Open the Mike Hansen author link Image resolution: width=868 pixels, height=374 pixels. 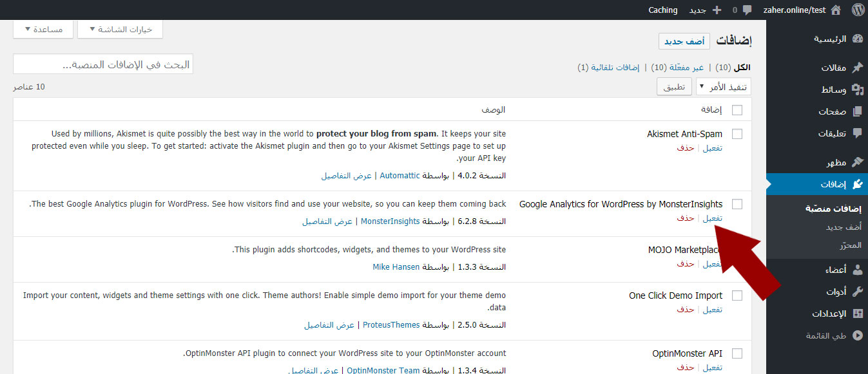(x=396, y=267)
